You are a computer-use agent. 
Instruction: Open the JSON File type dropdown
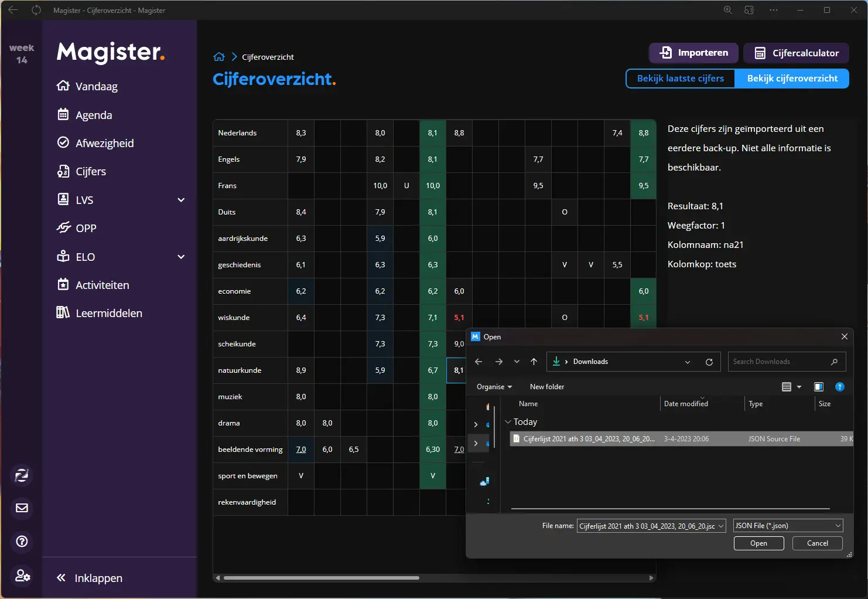point(788,526)
